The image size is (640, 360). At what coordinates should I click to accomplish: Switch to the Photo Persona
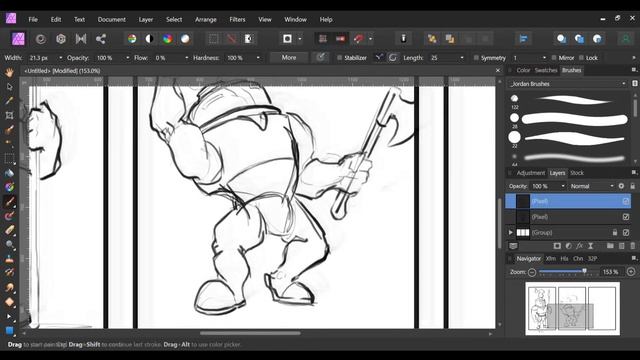[18, 39]
